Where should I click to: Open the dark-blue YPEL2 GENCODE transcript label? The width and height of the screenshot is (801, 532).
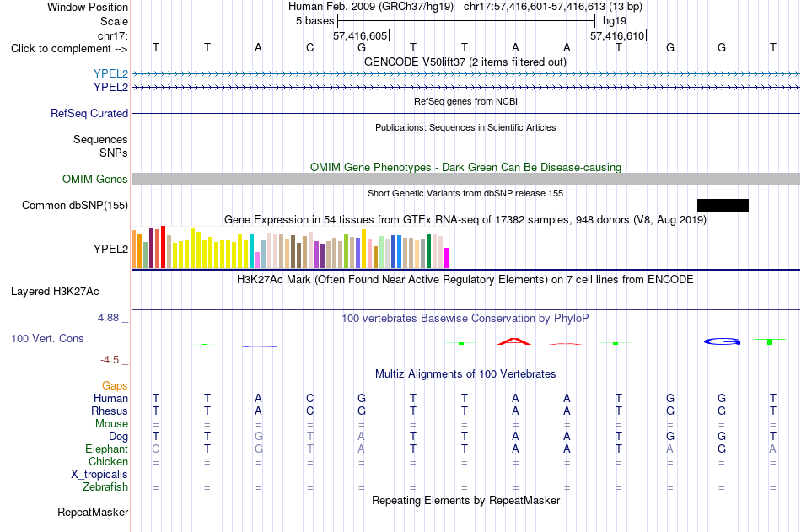110,87
